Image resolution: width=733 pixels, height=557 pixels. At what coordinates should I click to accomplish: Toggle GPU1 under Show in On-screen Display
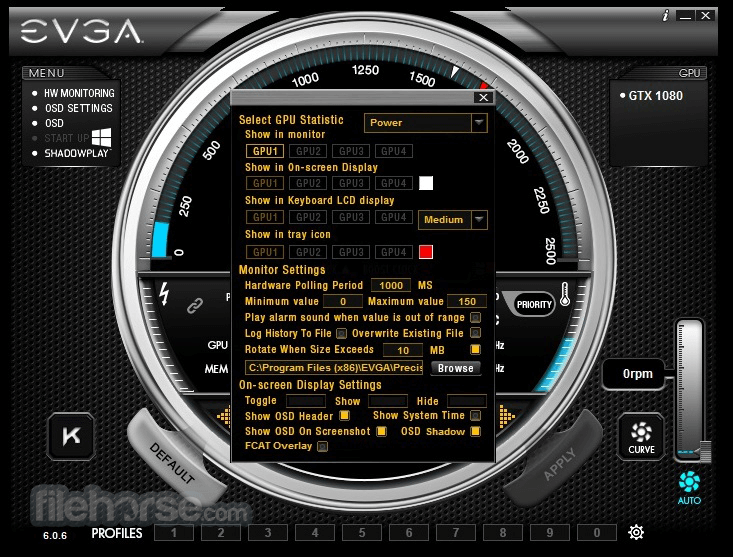click(265, 183)
